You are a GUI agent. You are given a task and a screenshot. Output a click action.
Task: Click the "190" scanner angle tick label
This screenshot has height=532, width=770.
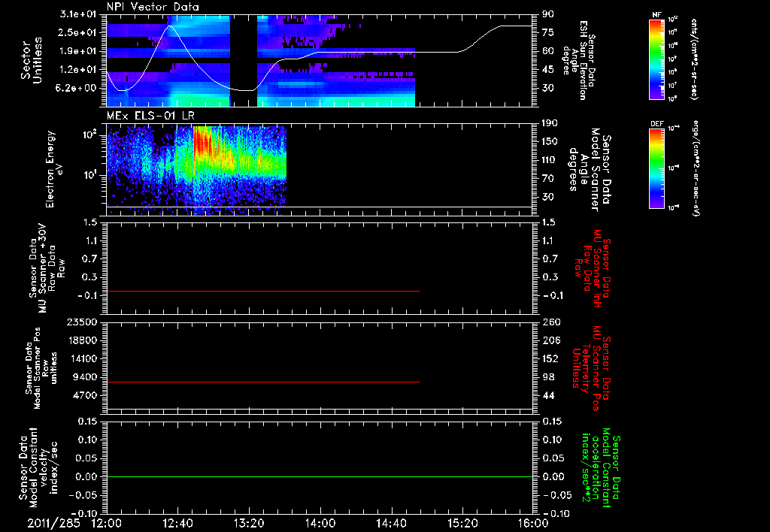[550, 123]
